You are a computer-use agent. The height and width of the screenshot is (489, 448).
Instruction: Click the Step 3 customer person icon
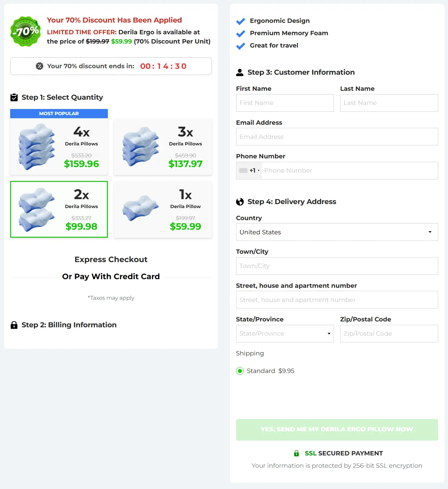click(240, 72)
